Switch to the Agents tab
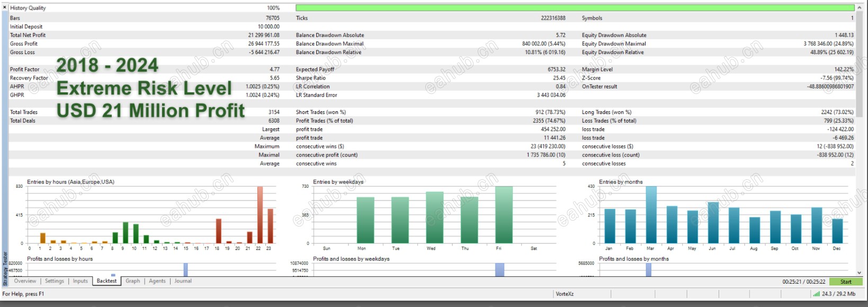 [x=157, y=281]
